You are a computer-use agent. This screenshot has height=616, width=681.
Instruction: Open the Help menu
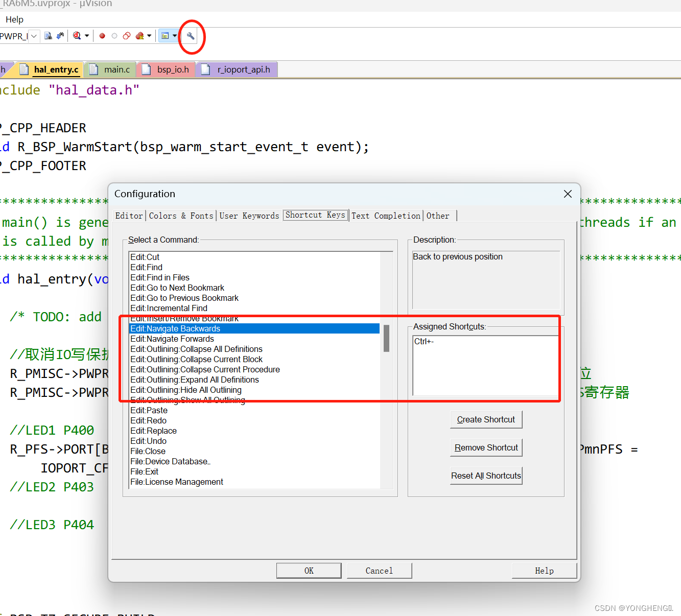[x=14, y=19]
